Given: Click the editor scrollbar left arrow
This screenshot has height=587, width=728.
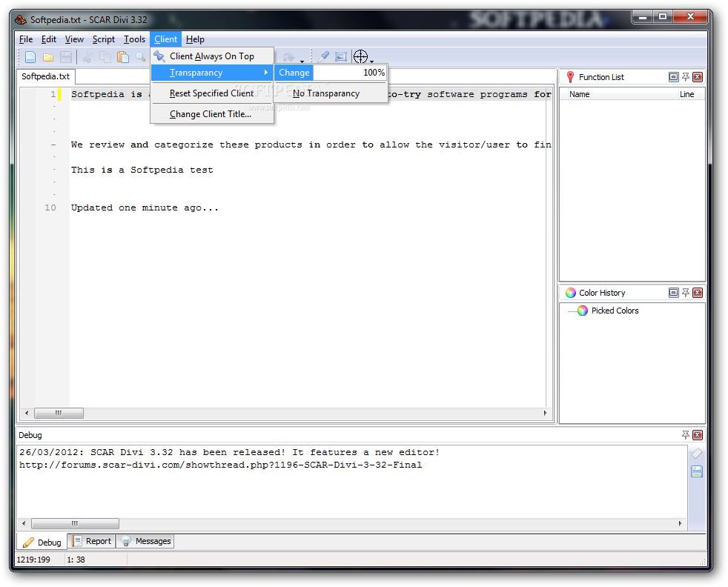Looking at the screenshot, I should pos(27,413).
